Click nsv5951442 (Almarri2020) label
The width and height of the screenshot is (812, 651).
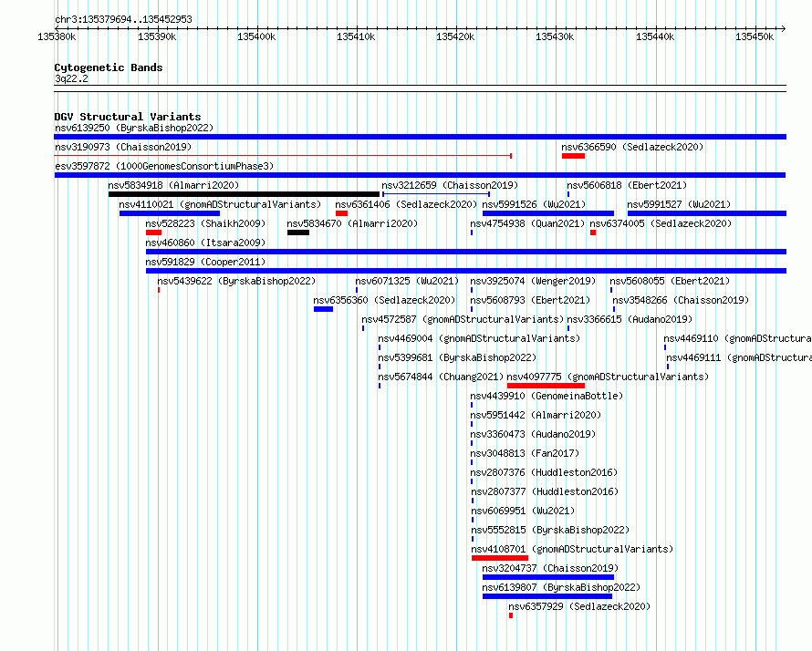536,415
